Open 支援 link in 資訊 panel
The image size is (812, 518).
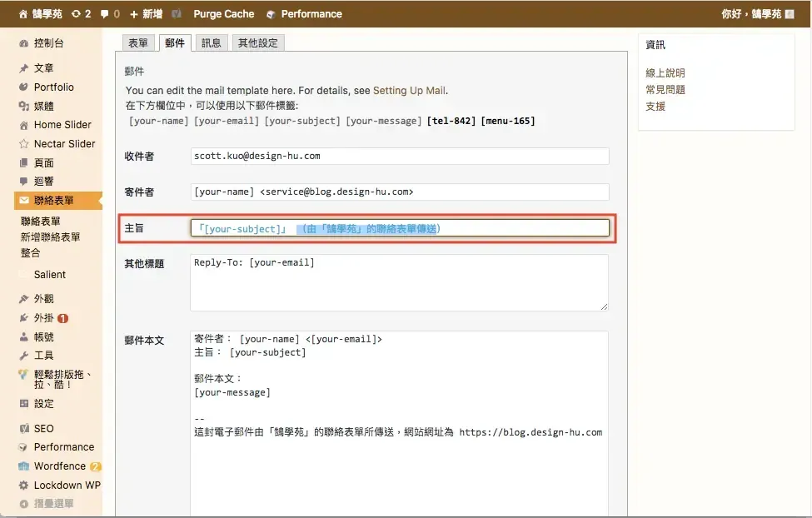coord(655,107)
